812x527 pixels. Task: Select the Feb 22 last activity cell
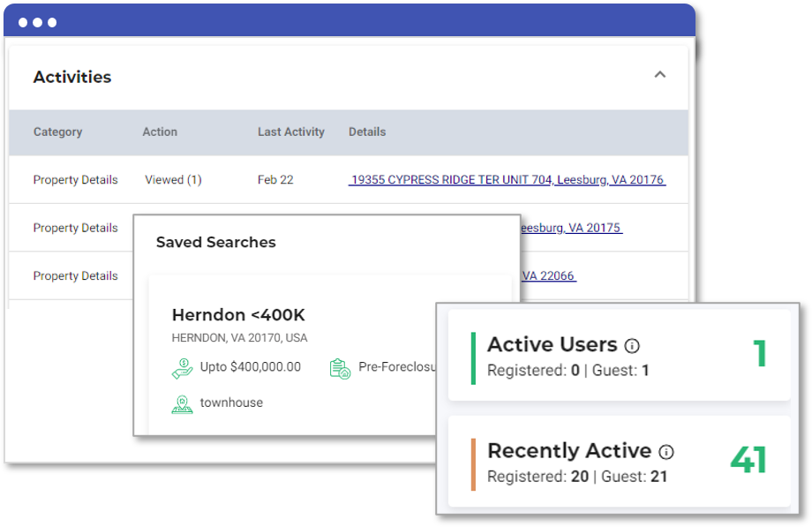[275, 180]
